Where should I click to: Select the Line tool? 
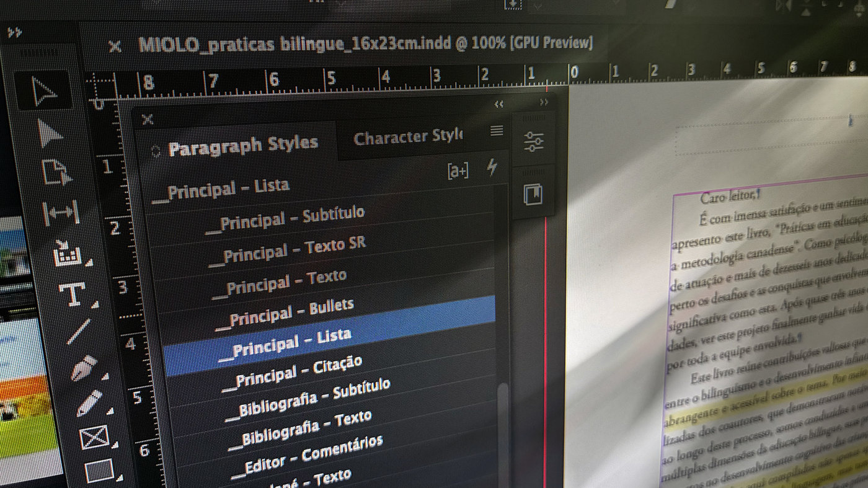point(79,332)
